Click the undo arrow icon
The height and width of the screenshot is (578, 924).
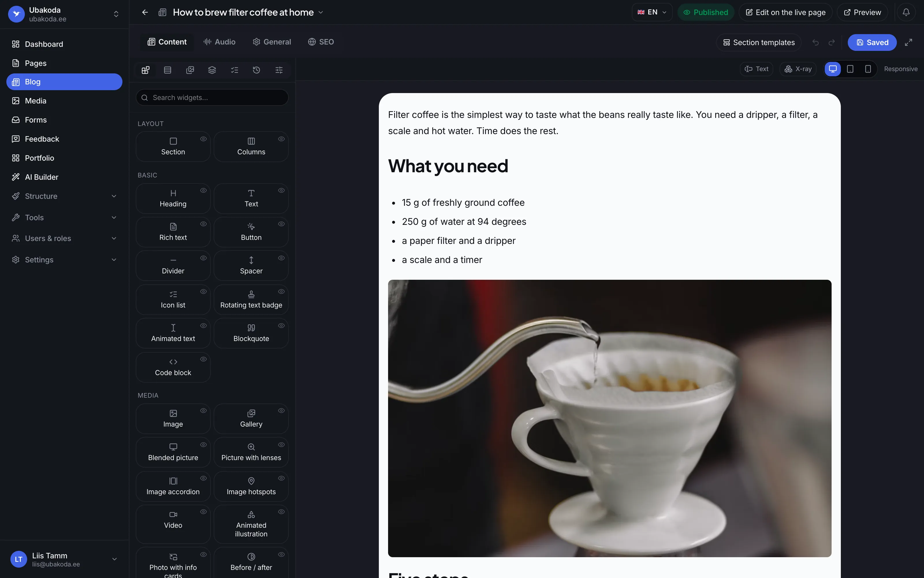coord(815,42)
